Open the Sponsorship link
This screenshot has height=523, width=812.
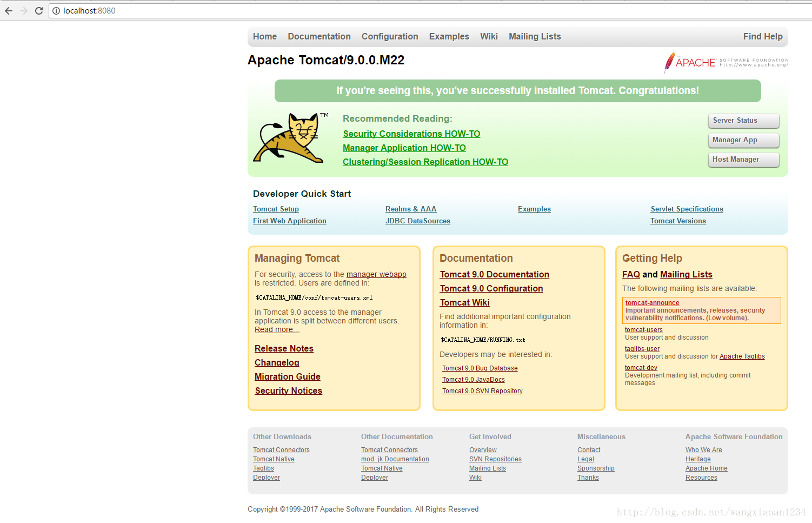click(596, 469)
